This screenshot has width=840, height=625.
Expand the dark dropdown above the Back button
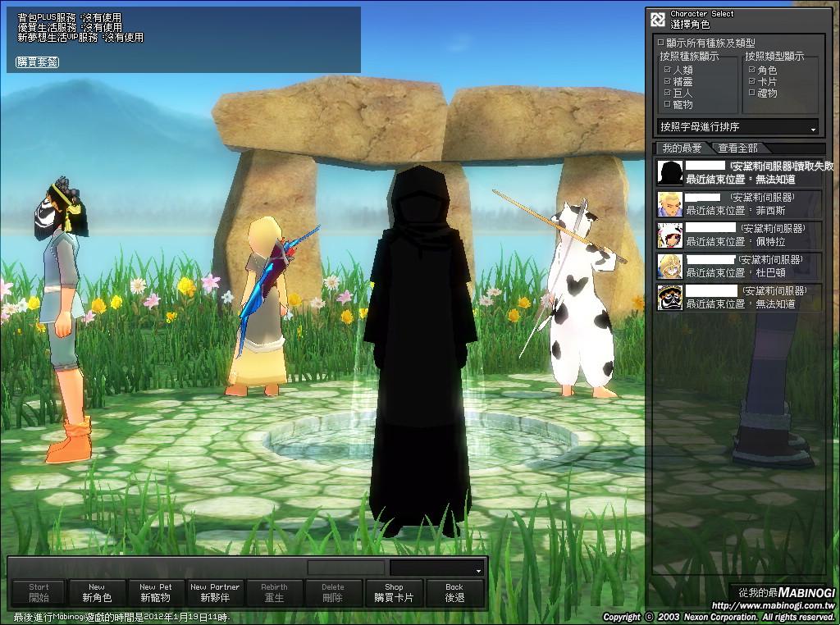click(x=437, y=568)
